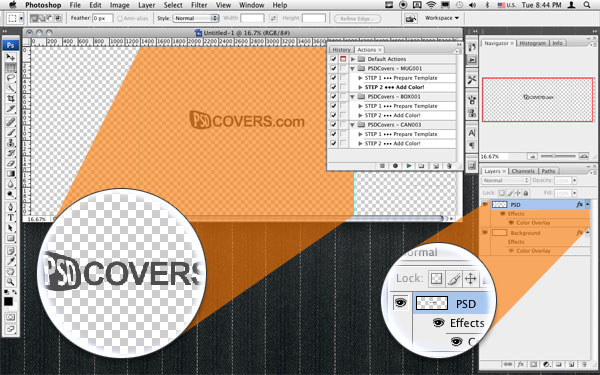
Task: Select the Move tool
Action: pyautogui.click(x=11, y=57)
